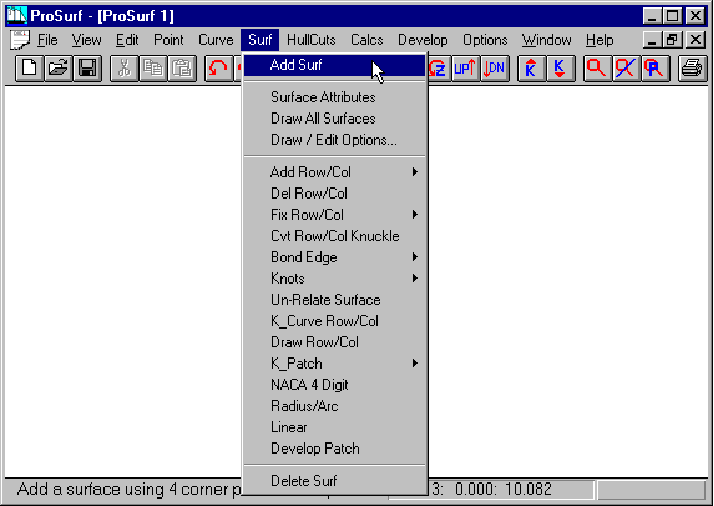714x506 pixels.
Task: Select Linear menu entry
Action: [335, 427]
